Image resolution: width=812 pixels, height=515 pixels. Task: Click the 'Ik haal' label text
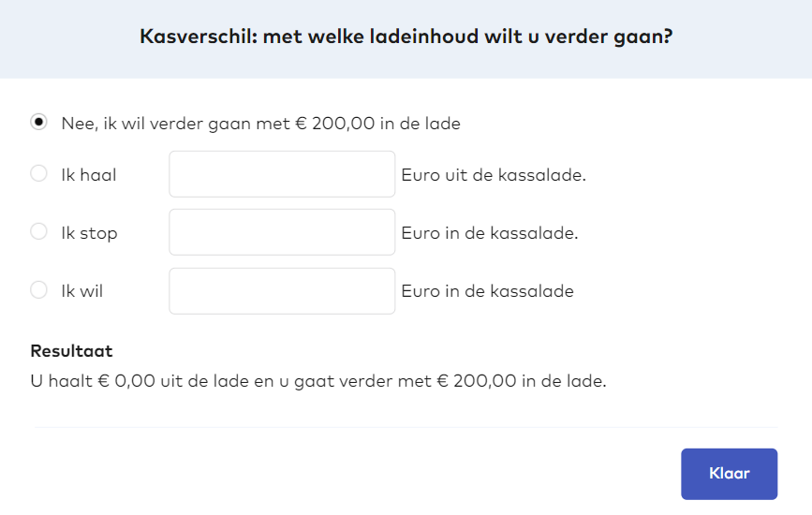(x=89, y=174)
